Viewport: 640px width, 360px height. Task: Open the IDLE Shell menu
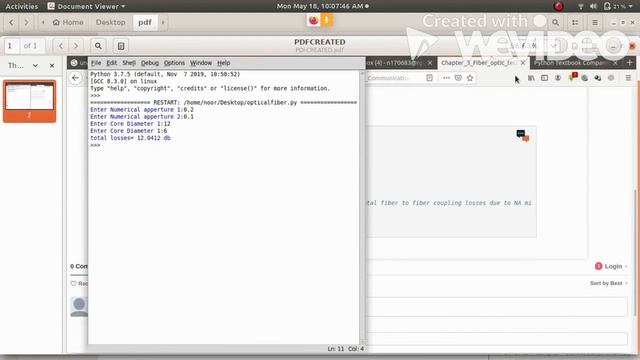pos(129,63)
